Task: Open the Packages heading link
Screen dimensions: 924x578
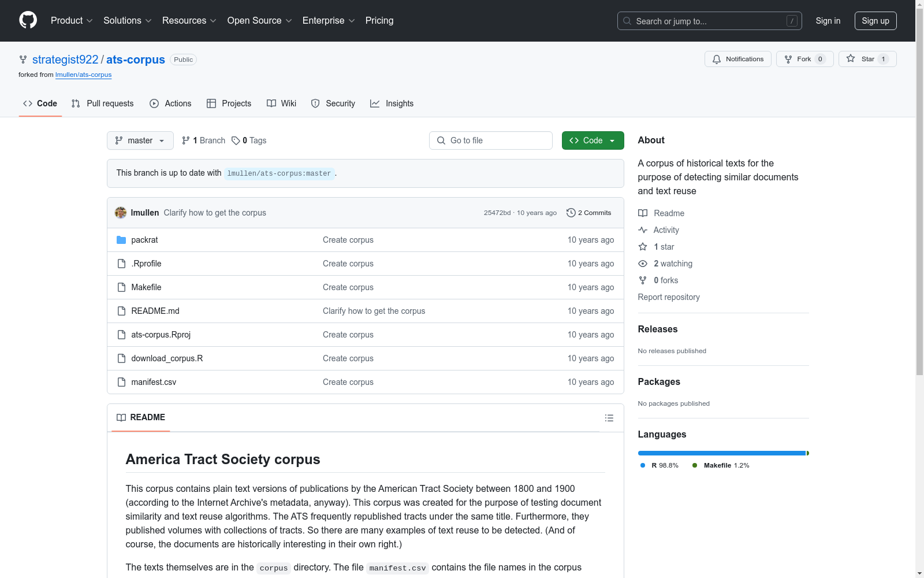Action: tap(659, 381)
